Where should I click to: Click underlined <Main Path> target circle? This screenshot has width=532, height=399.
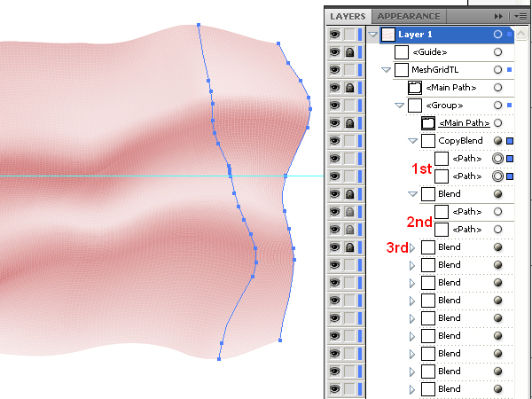pyautogui.click(x=497, y=123)
